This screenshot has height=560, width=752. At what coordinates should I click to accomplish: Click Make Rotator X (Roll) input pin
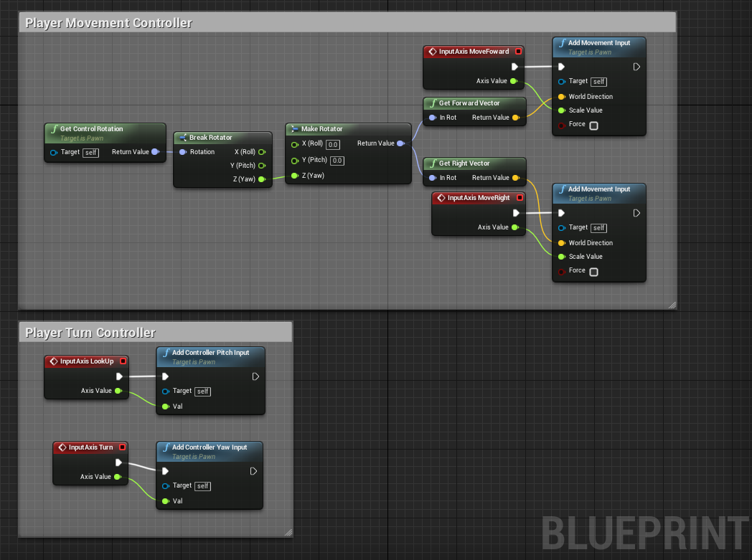pos(295,144)
